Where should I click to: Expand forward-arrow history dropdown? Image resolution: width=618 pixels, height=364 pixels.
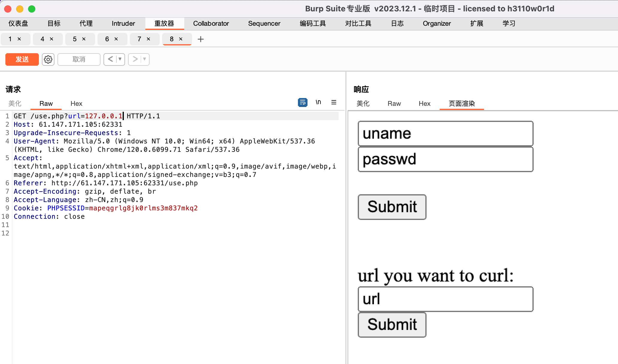click(144, 59)
